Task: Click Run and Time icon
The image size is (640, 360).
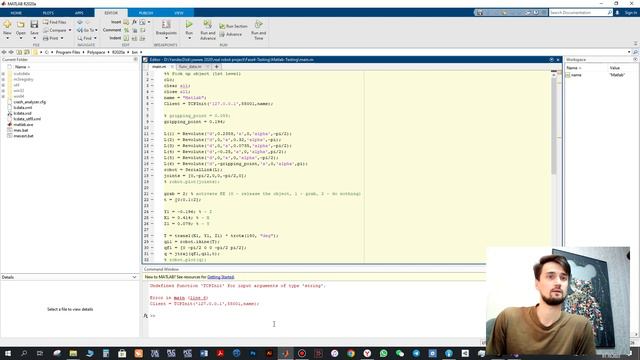Action: (x=258, y=24)
